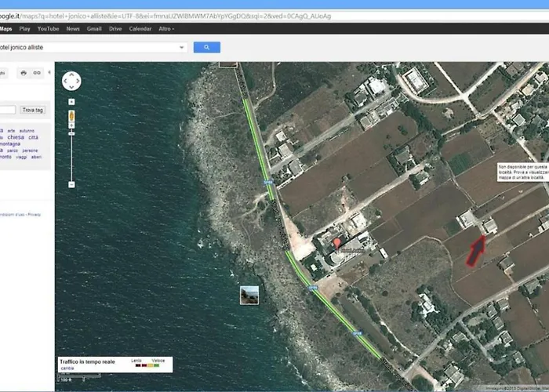Image resolution: width=549 pixels, height=392 pixels.
Task: Zoom in with the plus button
Action: pos(71,101)
